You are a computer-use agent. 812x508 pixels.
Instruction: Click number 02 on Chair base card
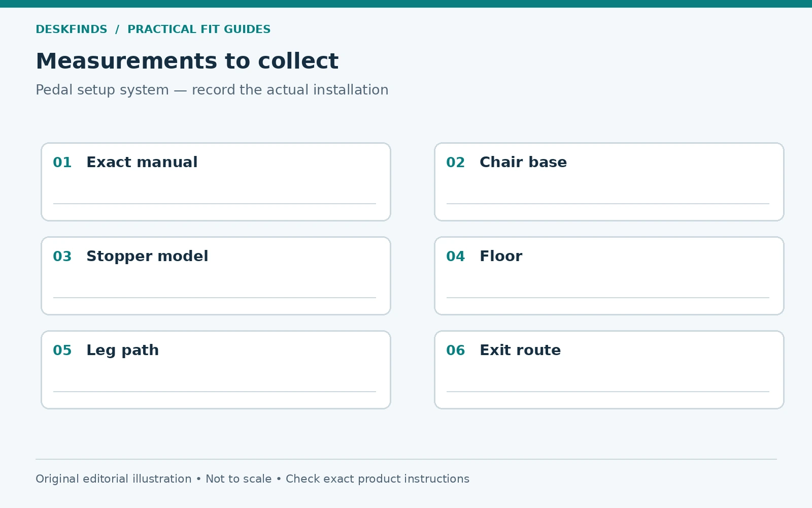click(x=456, y=163)
